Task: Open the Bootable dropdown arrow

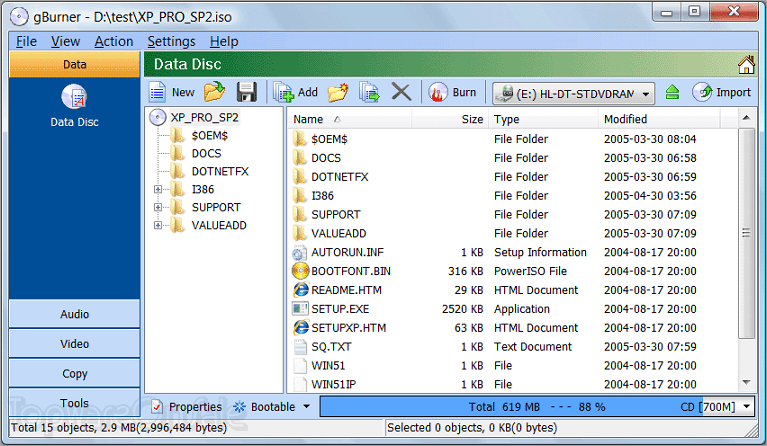Action: [x=307, y=406]
